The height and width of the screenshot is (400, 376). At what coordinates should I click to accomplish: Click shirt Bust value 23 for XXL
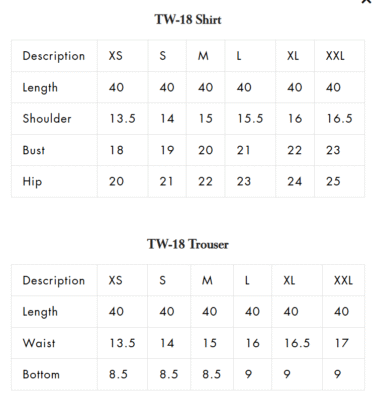coord(333,150)
